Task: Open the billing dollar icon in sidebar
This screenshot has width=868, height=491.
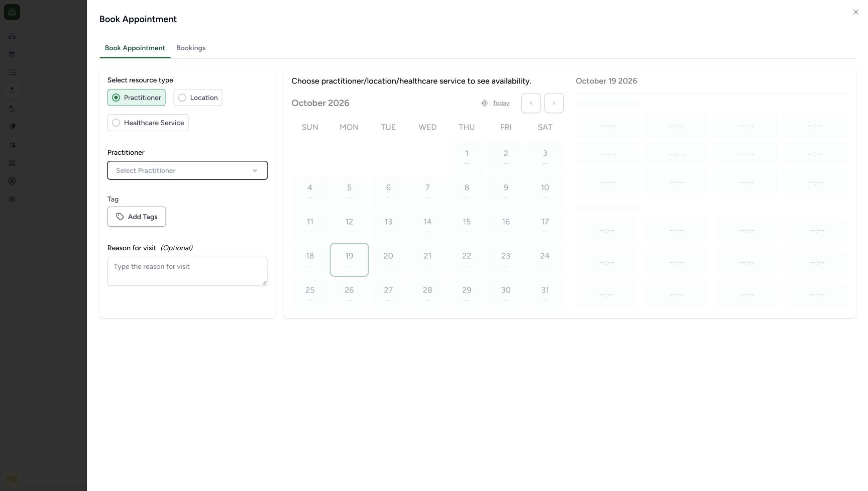Action: [12, 181]
